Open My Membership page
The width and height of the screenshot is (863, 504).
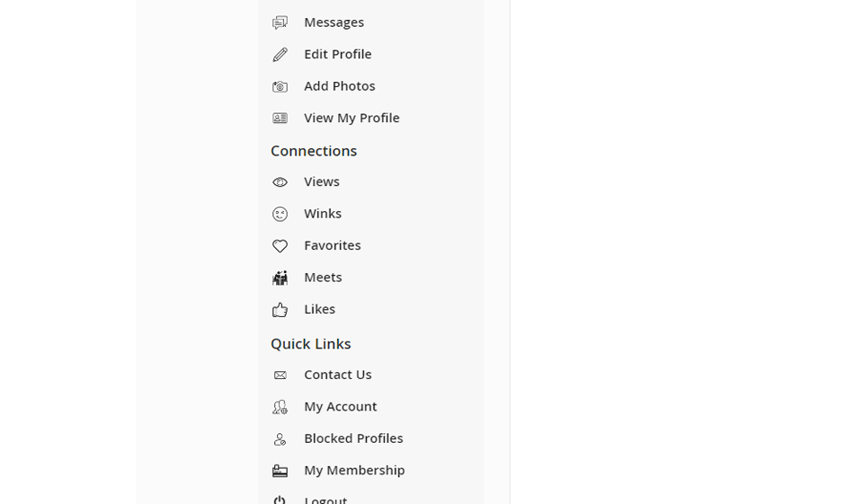pos(354,470)
